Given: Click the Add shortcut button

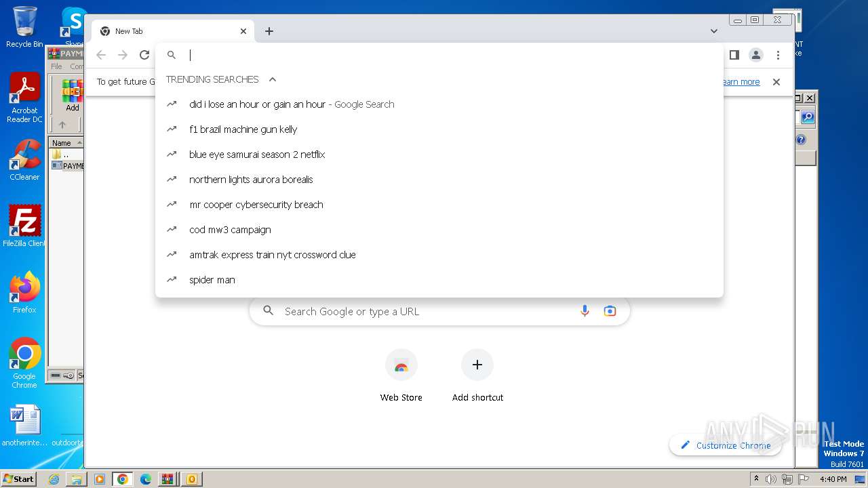Looking at the screenshot, I should pyautogui.click(x=477, y=376).
